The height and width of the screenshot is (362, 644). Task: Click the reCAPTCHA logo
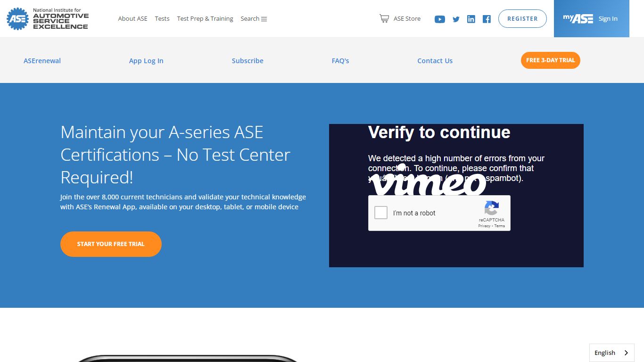point(491,208)
